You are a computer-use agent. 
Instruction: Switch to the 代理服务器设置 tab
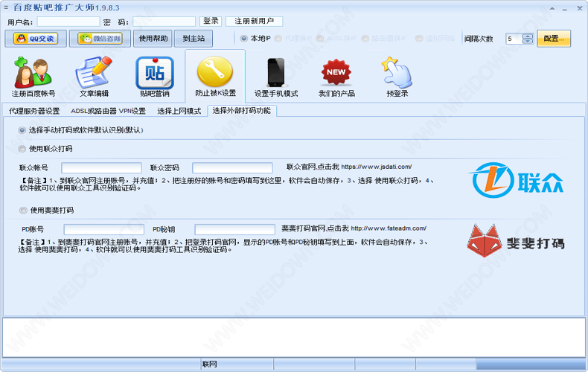pos(34,111)
